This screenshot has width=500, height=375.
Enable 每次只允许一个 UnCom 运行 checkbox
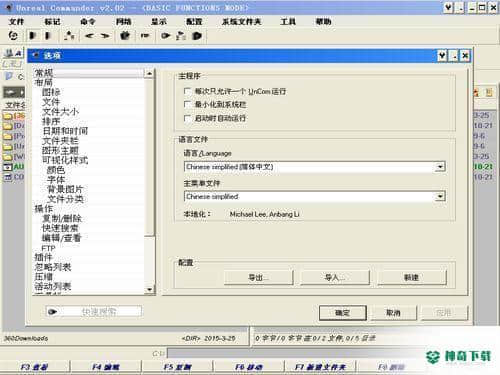coord(187,91)
